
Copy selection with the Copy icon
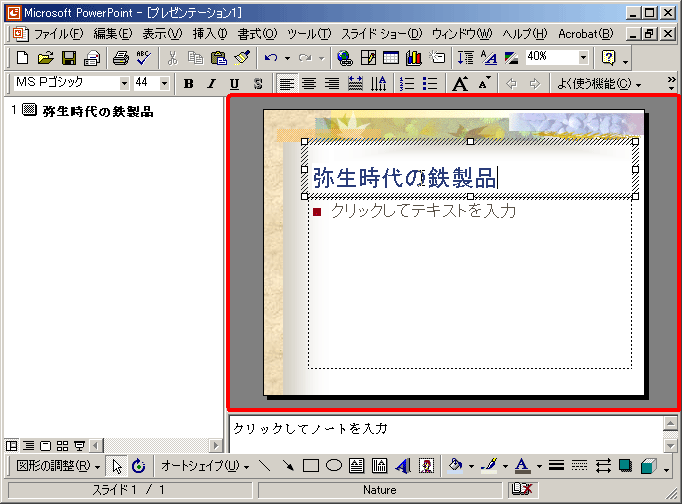[195, 57]
